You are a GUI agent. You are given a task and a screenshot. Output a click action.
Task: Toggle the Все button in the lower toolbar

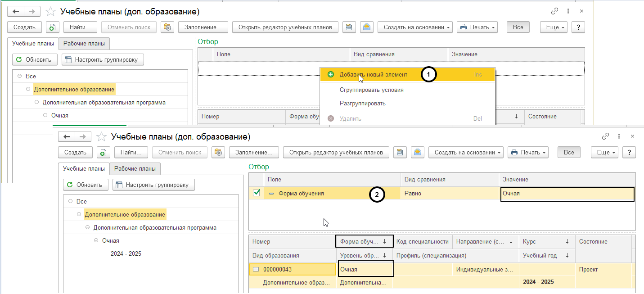click(569, 152)
